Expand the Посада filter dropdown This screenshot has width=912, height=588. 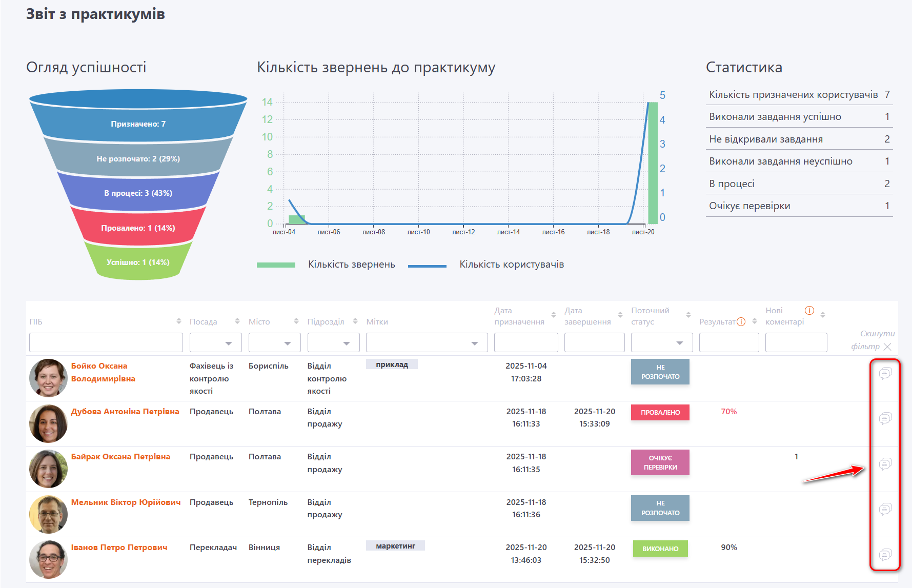pyautogui.click(x=216, y=342)
